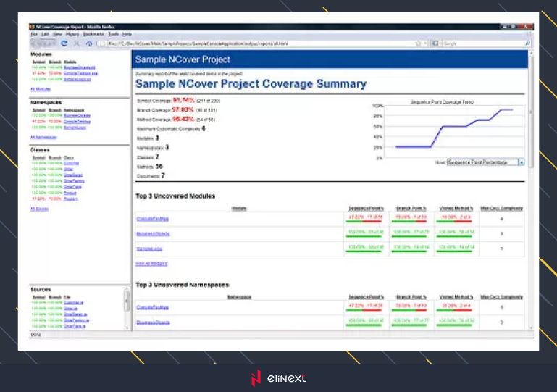
Task: Go to the browser Home icon
Action: click(x=88, y=43)
